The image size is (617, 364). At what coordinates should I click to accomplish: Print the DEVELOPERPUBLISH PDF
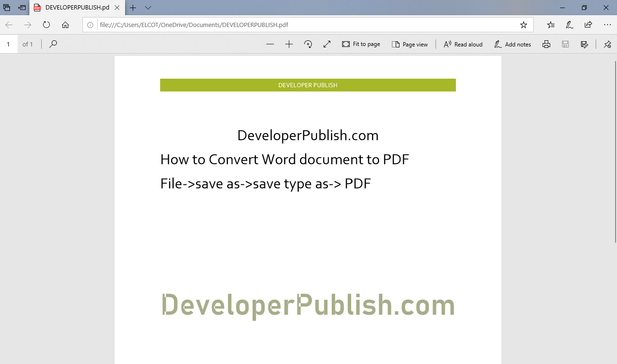point(546,44)
